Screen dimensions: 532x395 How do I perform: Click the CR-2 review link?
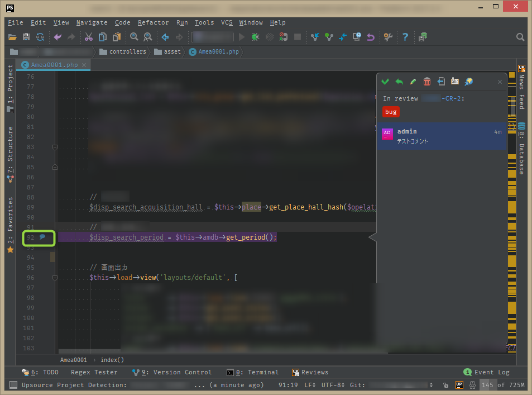click(443, 98)
